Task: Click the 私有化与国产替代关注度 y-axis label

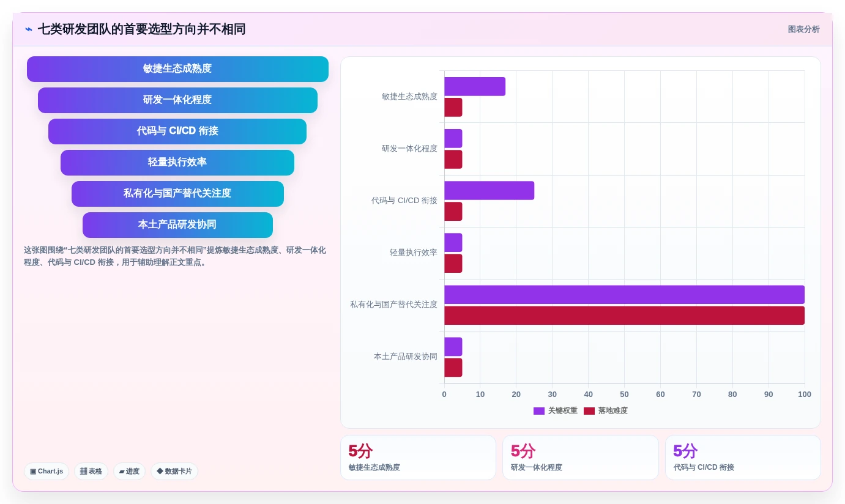Action: [393, 305]
